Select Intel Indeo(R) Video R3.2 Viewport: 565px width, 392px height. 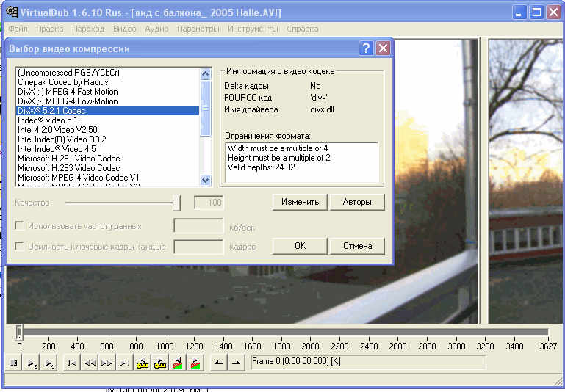(x=108, y=139)
